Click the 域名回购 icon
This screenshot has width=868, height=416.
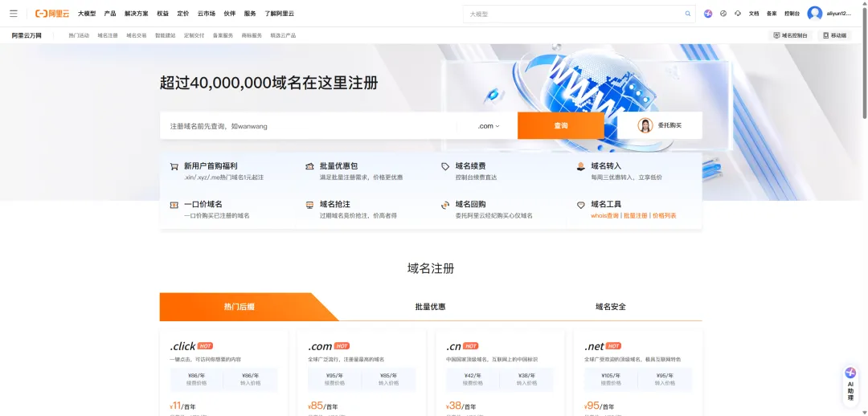tap(445, 205)
